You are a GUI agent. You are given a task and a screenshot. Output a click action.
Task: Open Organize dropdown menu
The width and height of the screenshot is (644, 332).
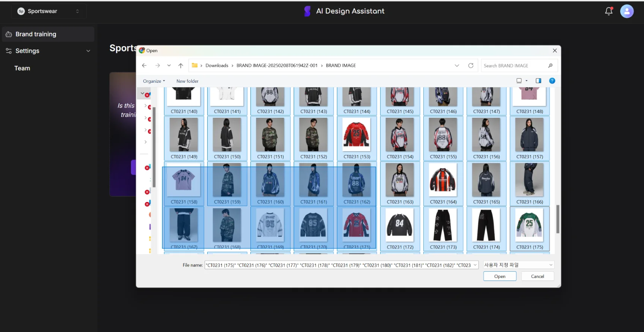pyautogui.click(x=154, y=81)
